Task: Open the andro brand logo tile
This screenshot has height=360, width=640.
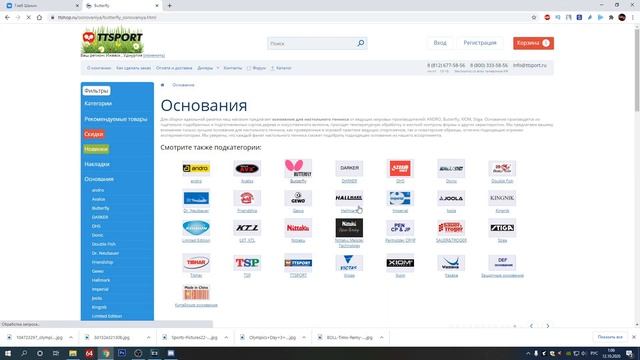Action: [196, 168]
